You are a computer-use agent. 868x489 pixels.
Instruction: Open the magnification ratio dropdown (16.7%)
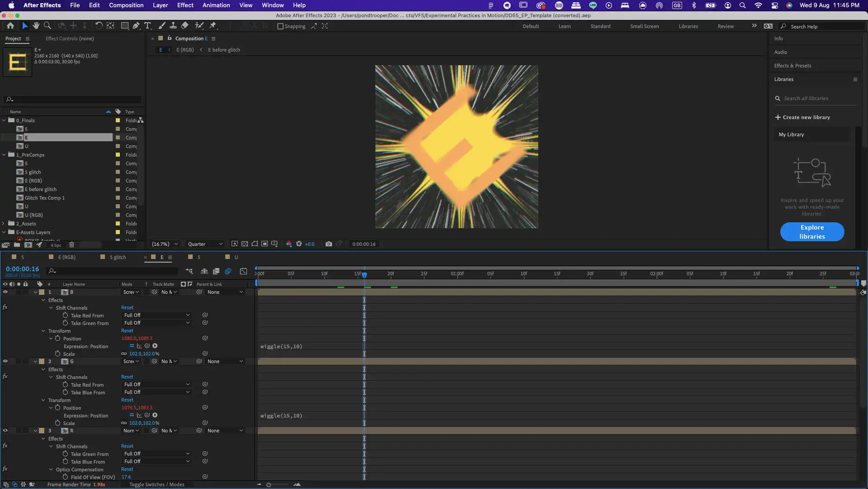165,244
